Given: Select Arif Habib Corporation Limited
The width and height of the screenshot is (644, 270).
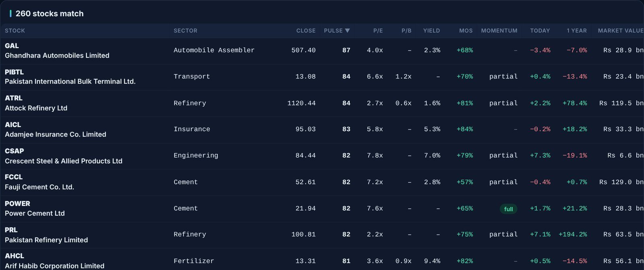Looking at the screenshot, I should coord(54,266).
